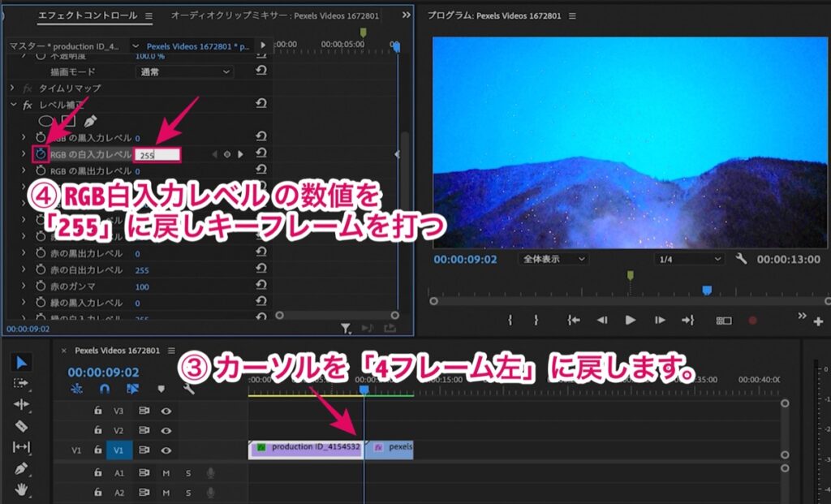Select the Ripple Edit tool
Image resolution: width=831 pixels, height=504 pixels.
tap(21, 404)
